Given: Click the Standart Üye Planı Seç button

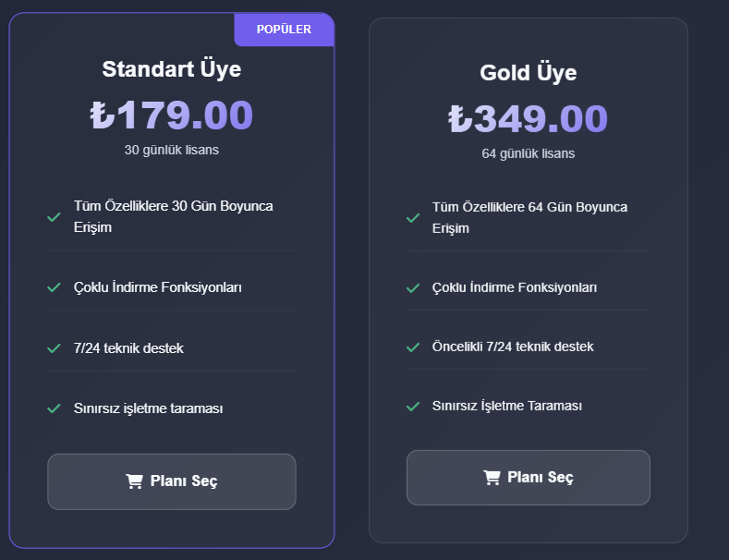Looking at the screenshot, I should [172, 481].
